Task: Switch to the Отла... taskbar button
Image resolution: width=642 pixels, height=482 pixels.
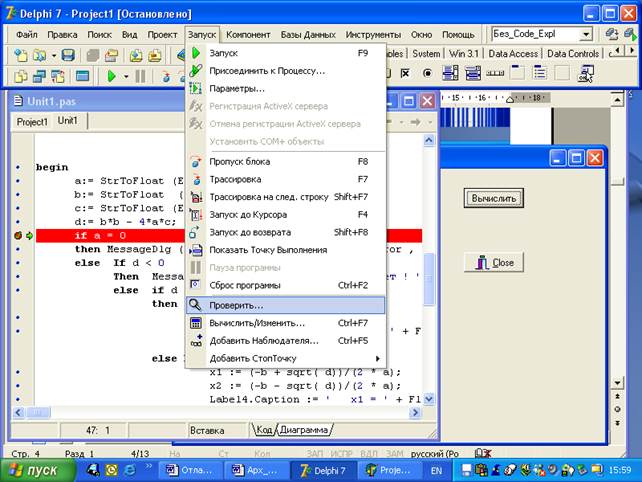Action: (190, 471)
